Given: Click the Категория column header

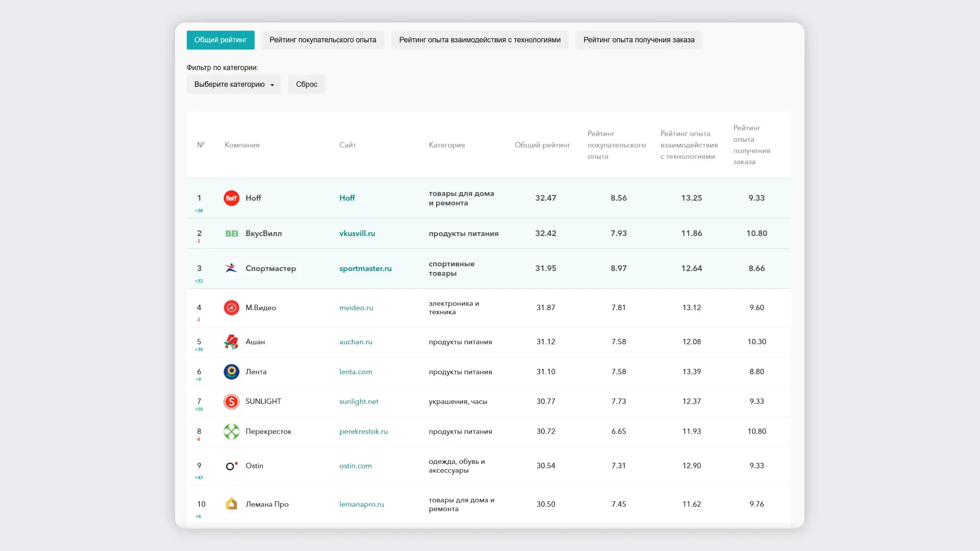Looking at the screenshot, I should (447, 145).
